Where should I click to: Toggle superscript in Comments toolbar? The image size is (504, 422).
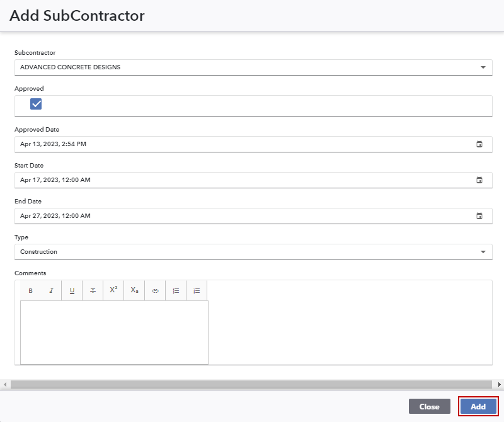(113, 290)
